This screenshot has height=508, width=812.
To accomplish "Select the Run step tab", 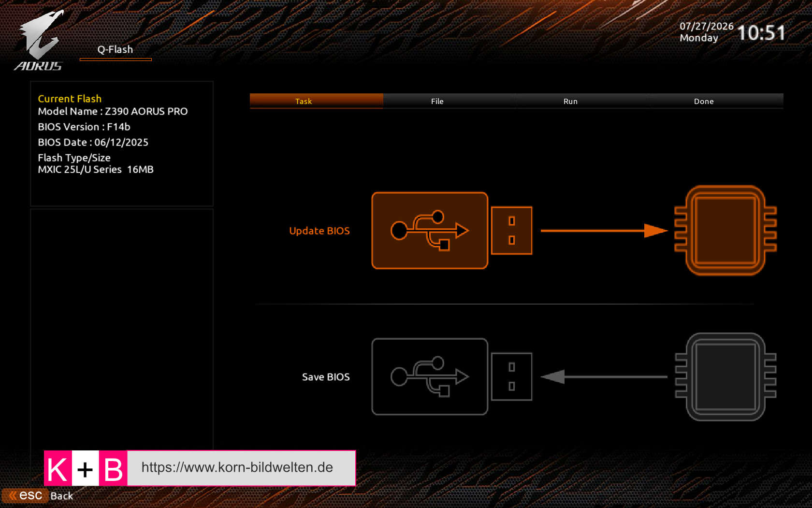I will click(x=583, y=101).
